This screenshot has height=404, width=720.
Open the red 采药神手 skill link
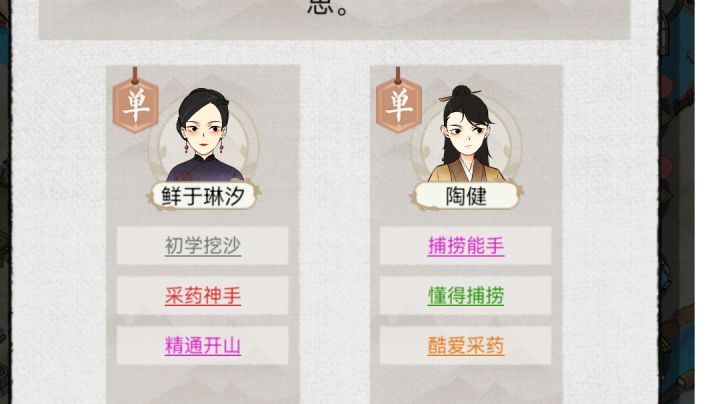pos(202,296)
